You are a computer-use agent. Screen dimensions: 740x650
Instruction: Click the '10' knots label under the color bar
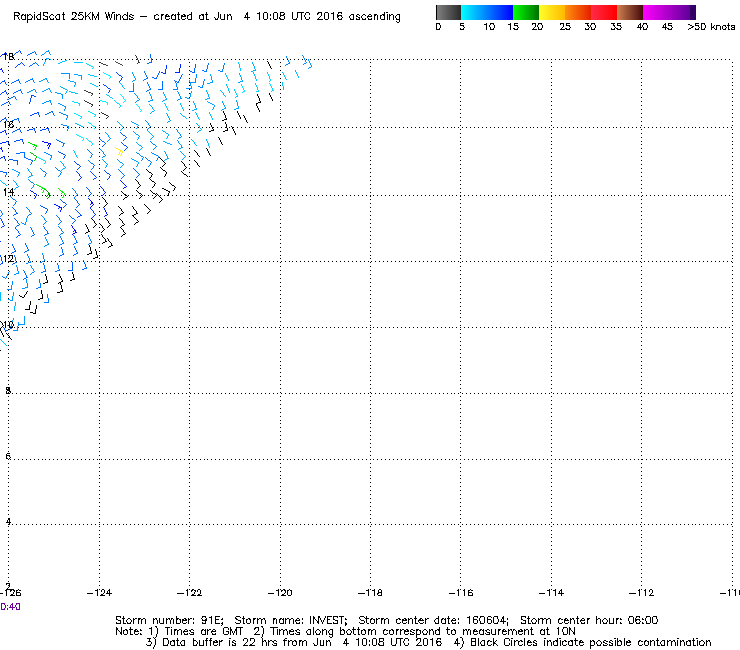489,27
